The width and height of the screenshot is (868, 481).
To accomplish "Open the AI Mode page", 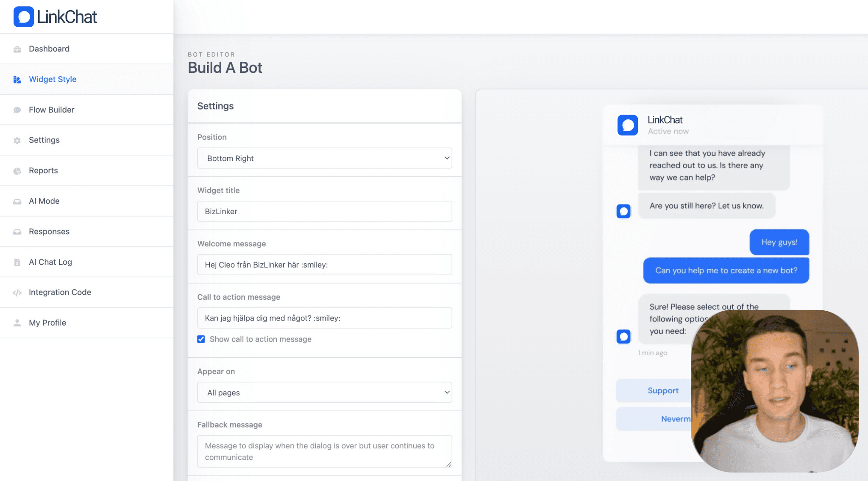I will [x=87, y=201].
